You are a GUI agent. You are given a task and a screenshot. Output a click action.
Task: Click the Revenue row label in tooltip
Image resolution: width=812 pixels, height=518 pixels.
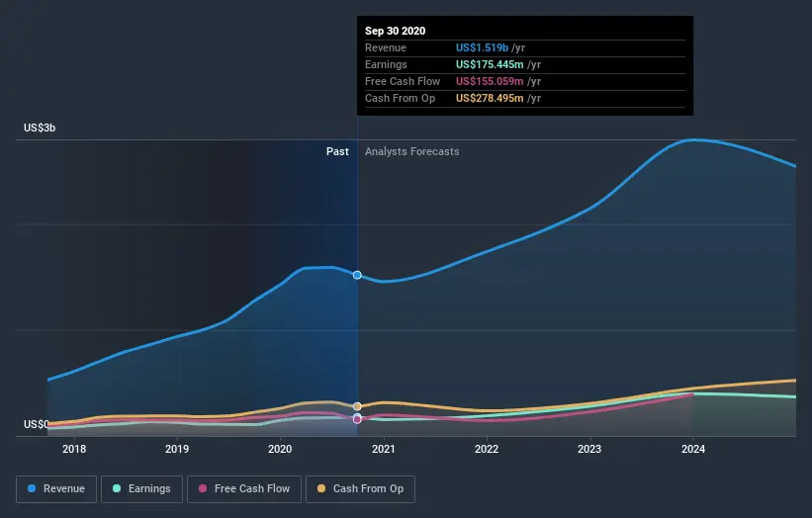[386, 47]
